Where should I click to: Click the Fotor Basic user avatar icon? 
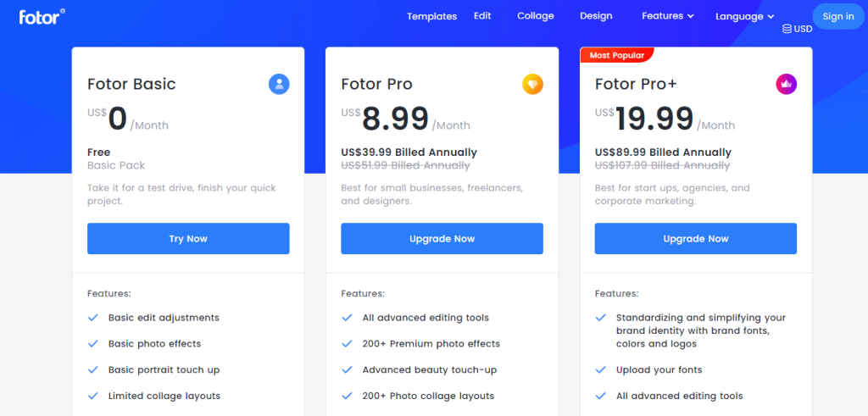point(279,84)
